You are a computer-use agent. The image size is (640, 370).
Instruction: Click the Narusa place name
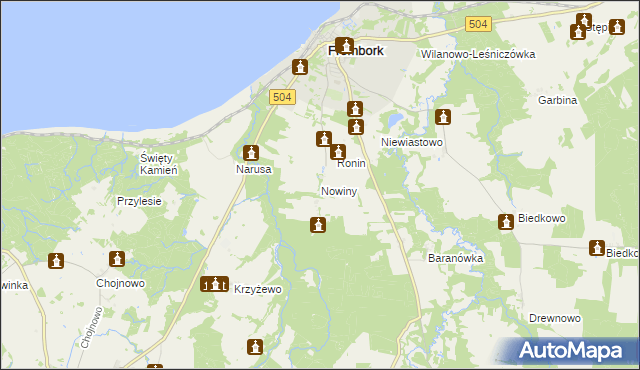pos(253,169)
